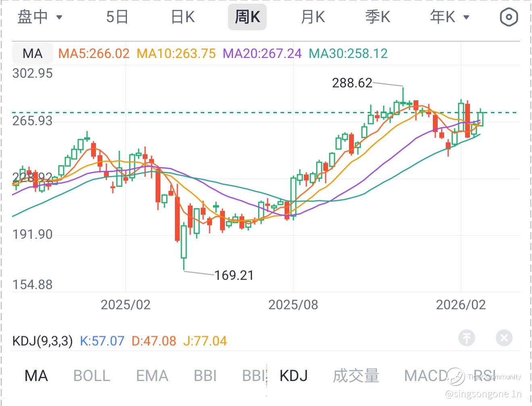This screenshot has width=532, height=406.
Task: Choose the BBI indicator next to EMA
Action: [205, 376]
